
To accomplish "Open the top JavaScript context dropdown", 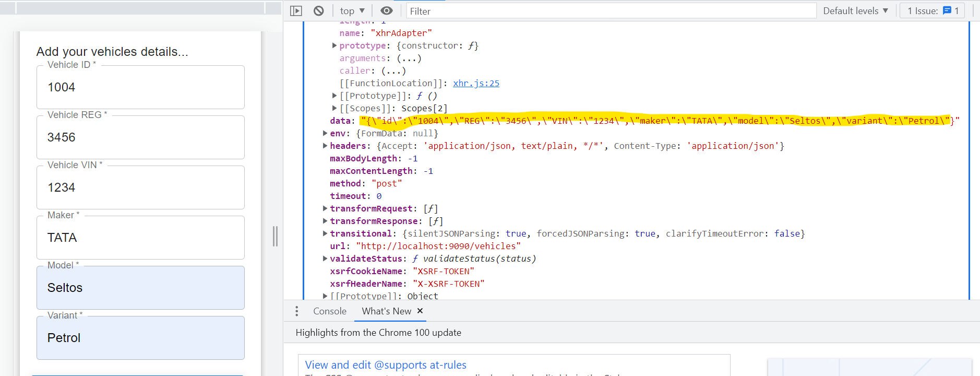I will 352,11.
